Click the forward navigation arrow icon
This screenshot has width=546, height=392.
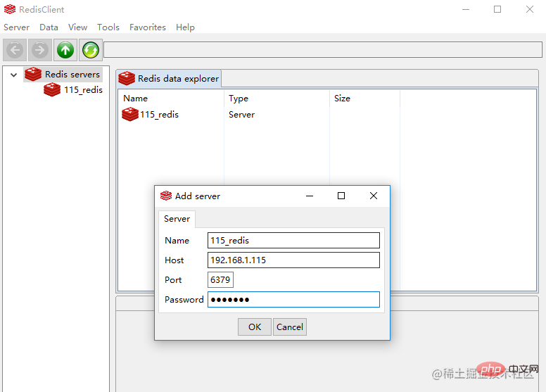pyautogui.click(x=40, y=50)
